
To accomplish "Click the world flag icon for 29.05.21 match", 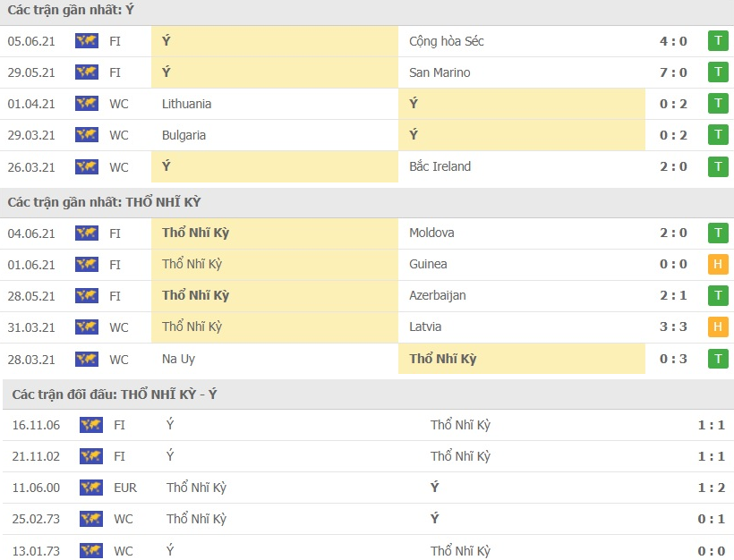I will 87,72.
